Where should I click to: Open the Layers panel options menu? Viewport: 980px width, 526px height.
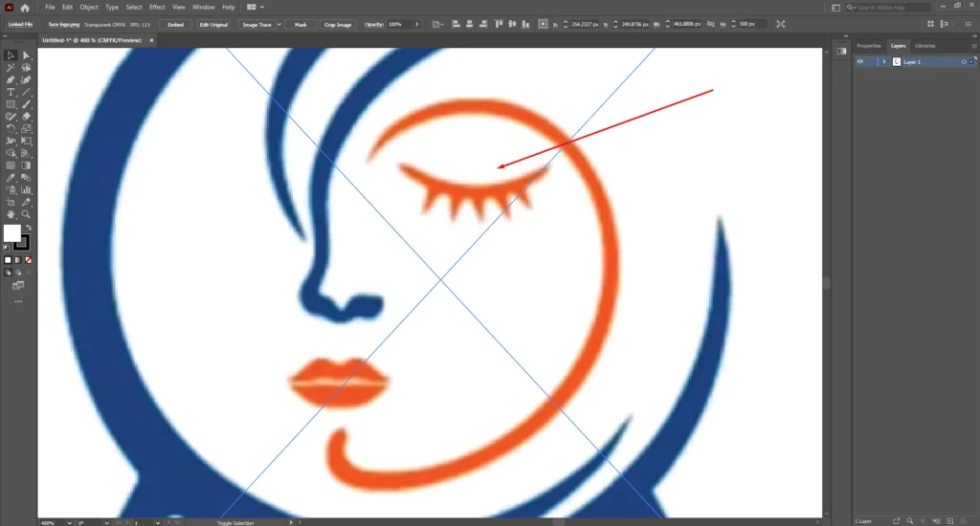pos(973,46)
